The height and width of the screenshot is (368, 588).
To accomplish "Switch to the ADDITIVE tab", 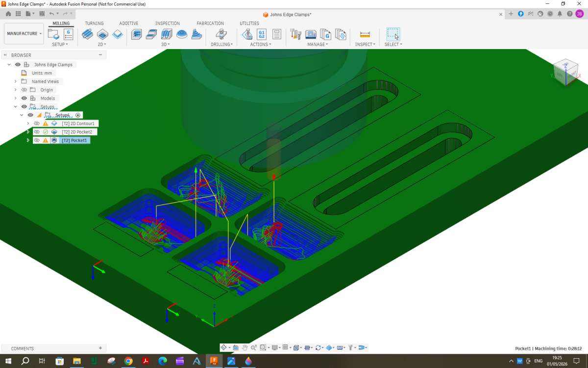I will [x=129, y=23].
